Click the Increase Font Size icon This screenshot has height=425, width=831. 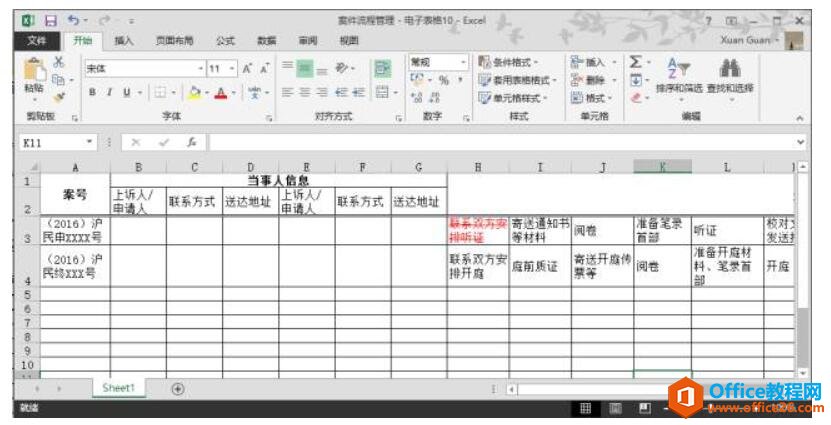247,68
